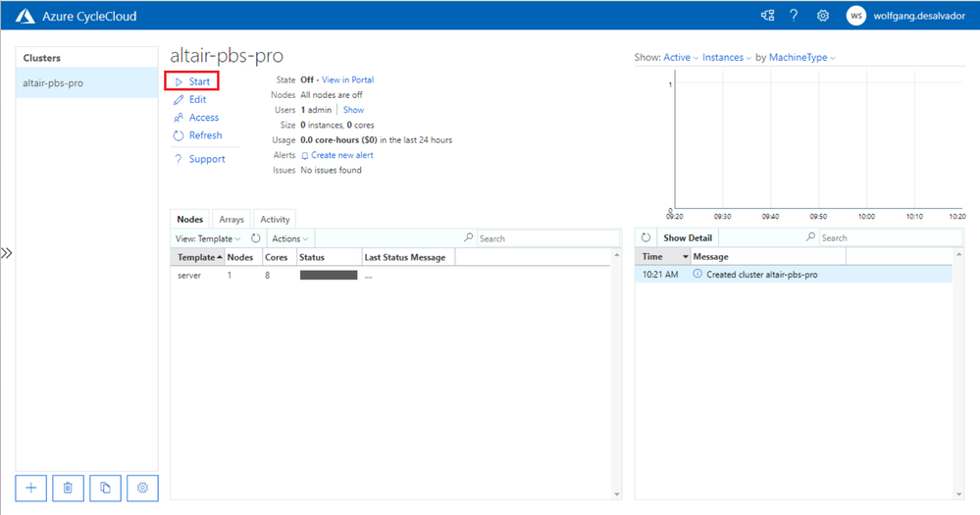This screenshot has height=515, width=980.
Task: Open cluster Access settings
Action: click(204, 118)
